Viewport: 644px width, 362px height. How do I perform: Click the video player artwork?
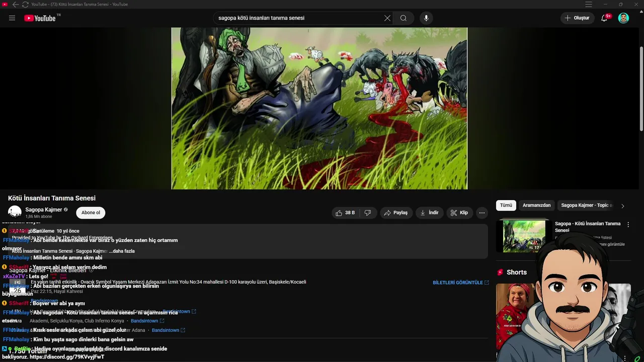click(x=319, y=108)
